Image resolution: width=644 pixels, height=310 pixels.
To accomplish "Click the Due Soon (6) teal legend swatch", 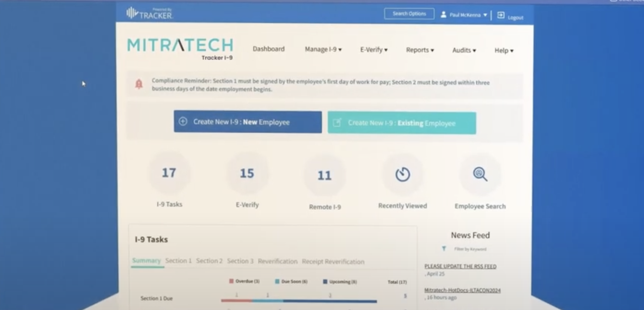I will click(277, 281).
